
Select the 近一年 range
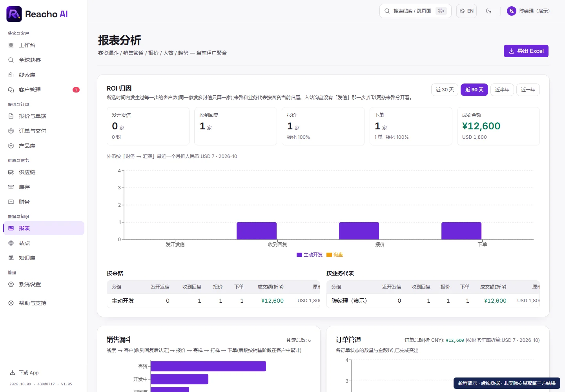click(x=528, y=90)
